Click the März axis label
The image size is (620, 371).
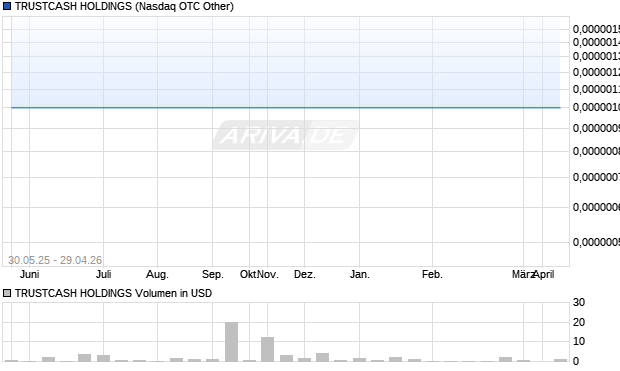point(523,274)
